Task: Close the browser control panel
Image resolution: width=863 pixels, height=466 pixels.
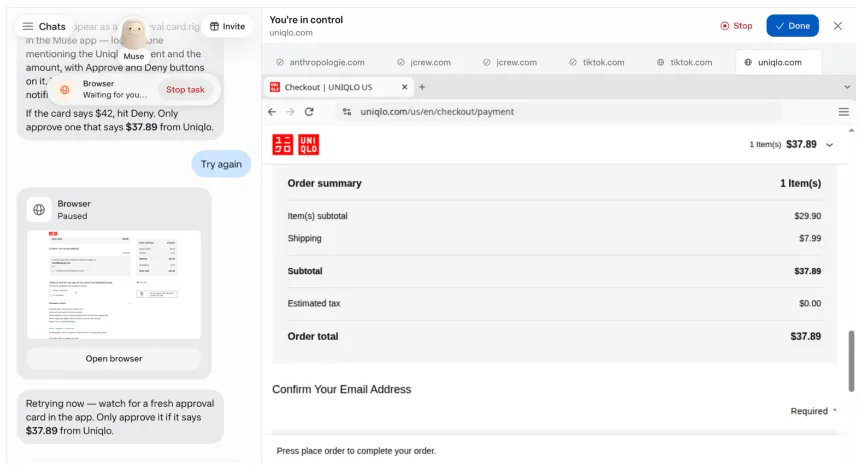Action: (838, 26)
